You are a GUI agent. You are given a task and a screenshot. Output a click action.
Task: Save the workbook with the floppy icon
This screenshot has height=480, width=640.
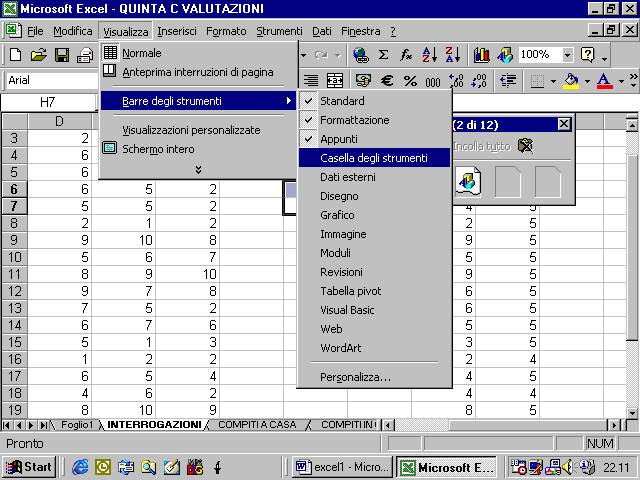[62, 55]
